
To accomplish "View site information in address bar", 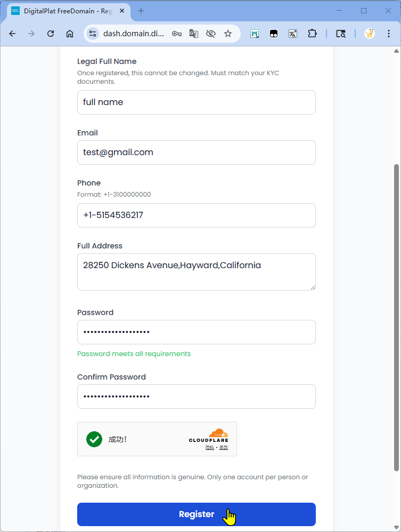I will point(93,34).
